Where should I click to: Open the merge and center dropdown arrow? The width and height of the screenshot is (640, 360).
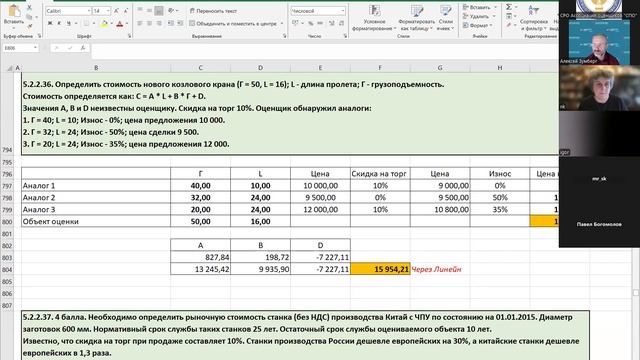tap(282, 24)
